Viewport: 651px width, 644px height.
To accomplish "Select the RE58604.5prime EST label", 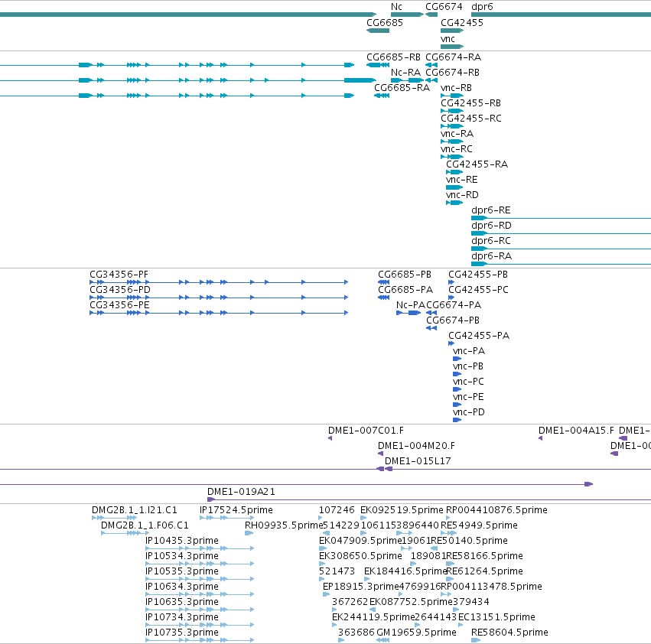I will click(x=509, y=633).
